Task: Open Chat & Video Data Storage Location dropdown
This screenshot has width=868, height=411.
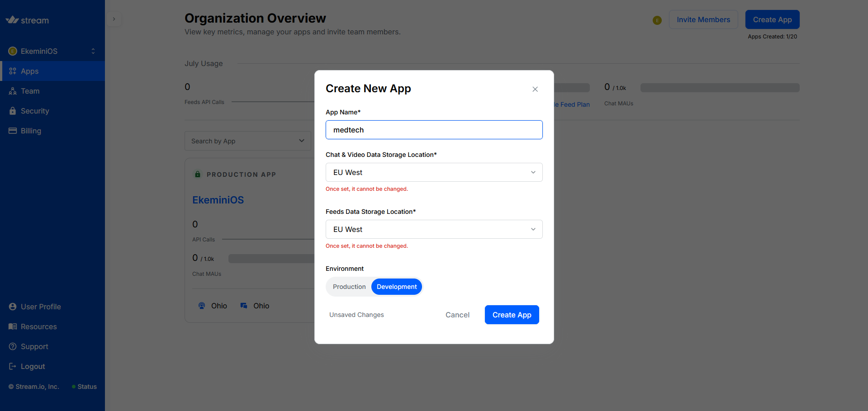Action: click(x=433, y=172)
